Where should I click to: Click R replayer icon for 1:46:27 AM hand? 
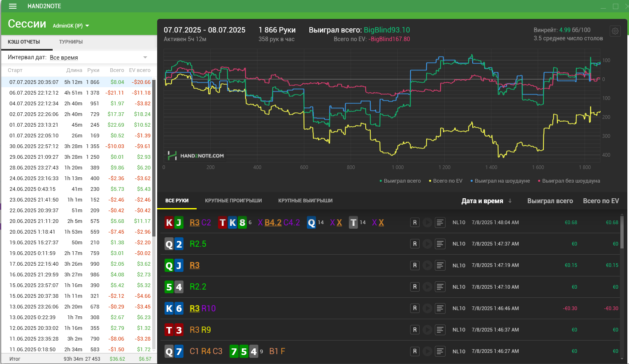point(415,351)
